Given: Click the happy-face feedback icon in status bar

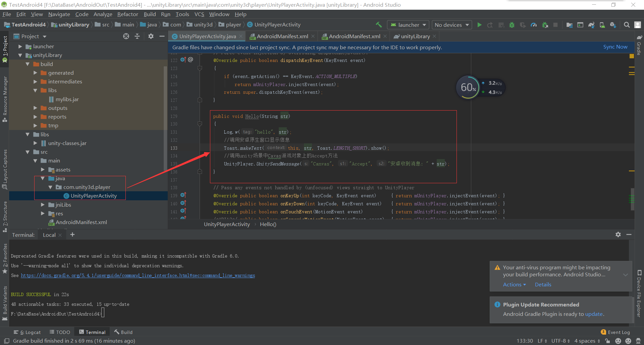Looking at the screenshot, I should coord(618,341).
